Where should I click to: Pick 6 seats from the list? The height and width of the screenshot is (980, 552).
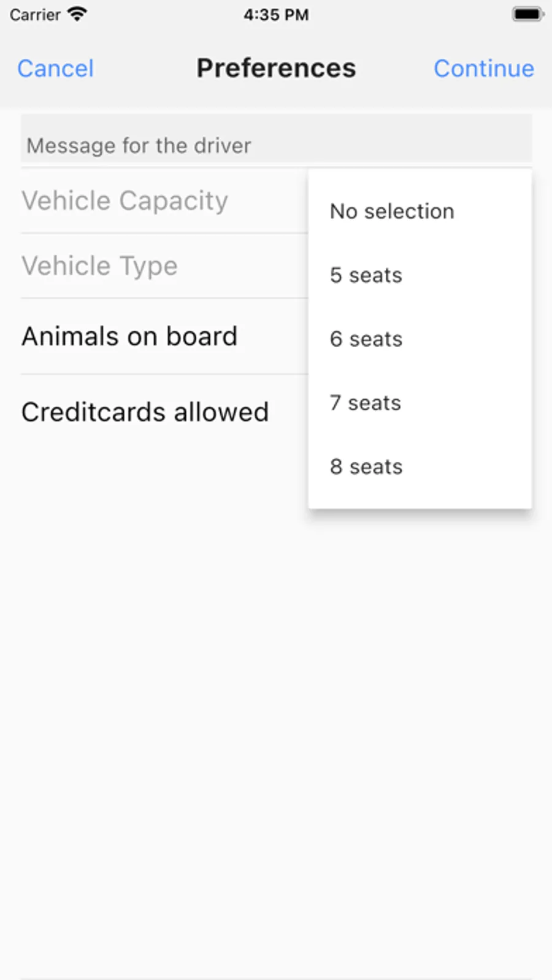(366, 339)
